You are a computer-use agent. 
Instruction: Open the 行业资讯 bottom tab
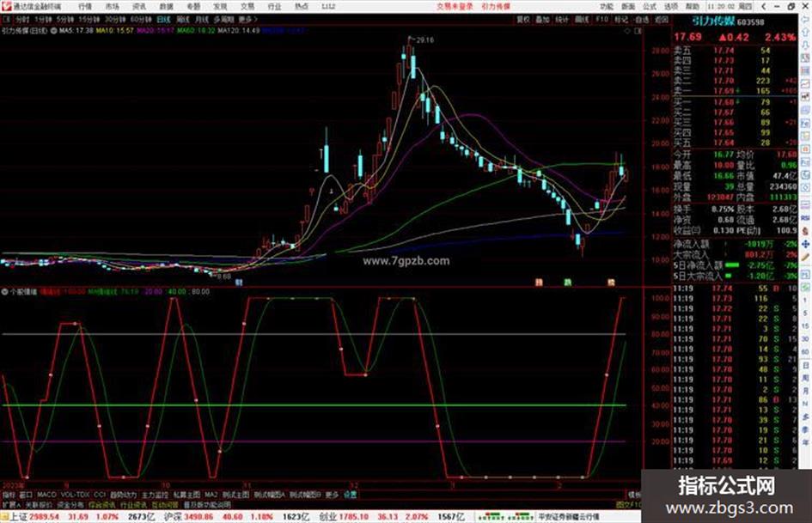point(133,504)
